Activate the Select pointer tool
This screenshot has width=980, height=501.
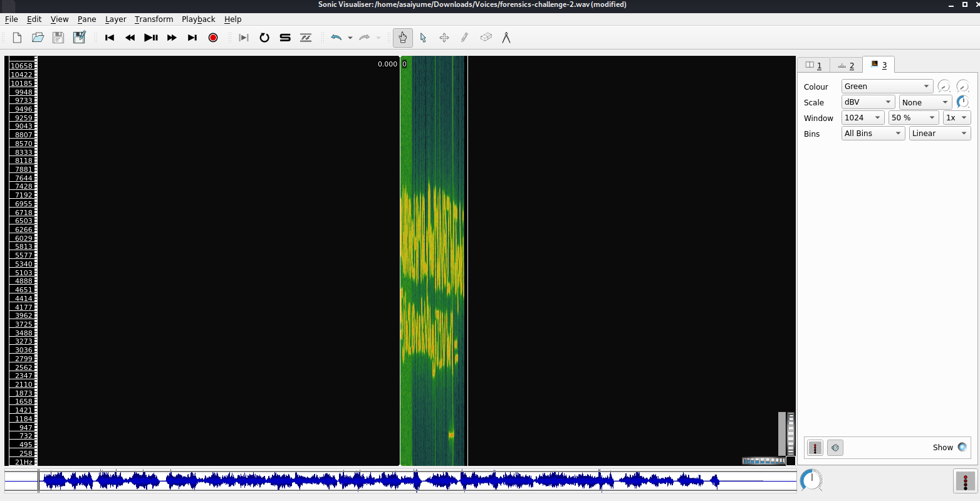pyautogui.click(x=423, y=38)
